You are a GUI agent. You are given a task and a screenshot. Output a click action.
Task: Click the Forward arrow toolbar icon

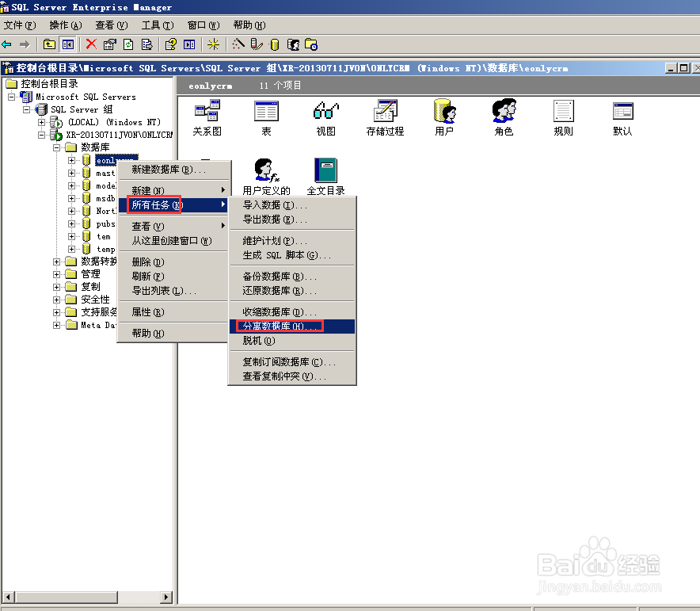25,44
